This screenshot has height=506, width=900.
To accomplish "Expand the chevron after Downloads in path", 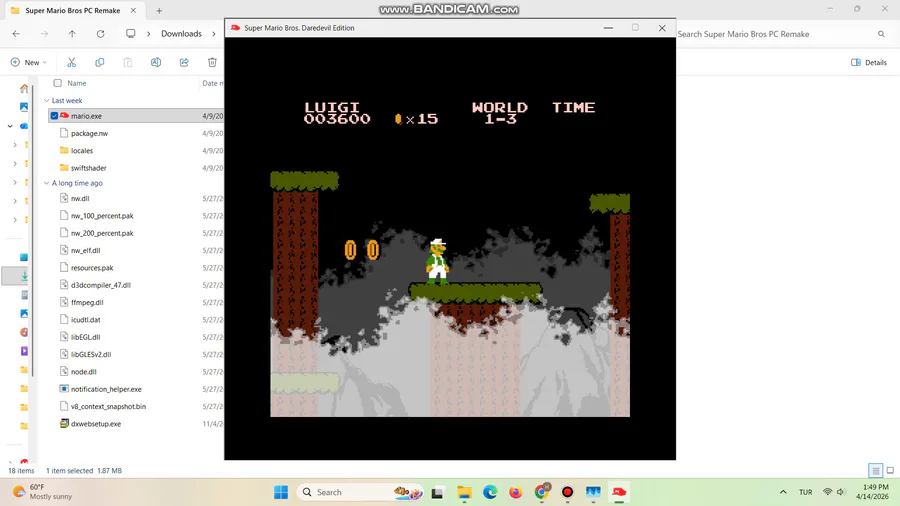I will pyautogui.click(x=214, y=34).
